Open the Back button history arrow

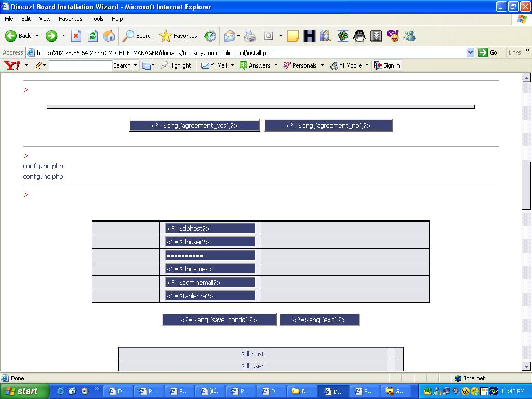tap(37, 36)
